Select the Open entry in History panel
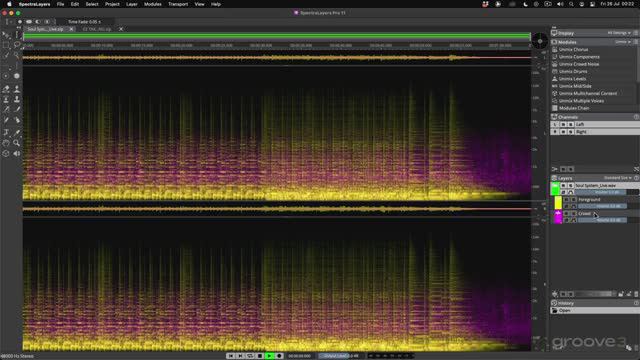640x360 pixels. point(595,311)
